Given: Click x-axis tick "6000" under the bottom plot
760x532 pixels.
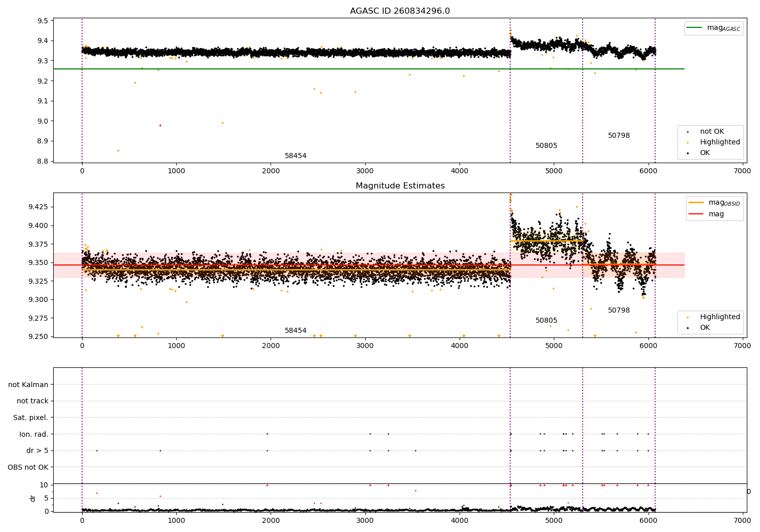Looking at the screenshot, I should coord(649,521).
